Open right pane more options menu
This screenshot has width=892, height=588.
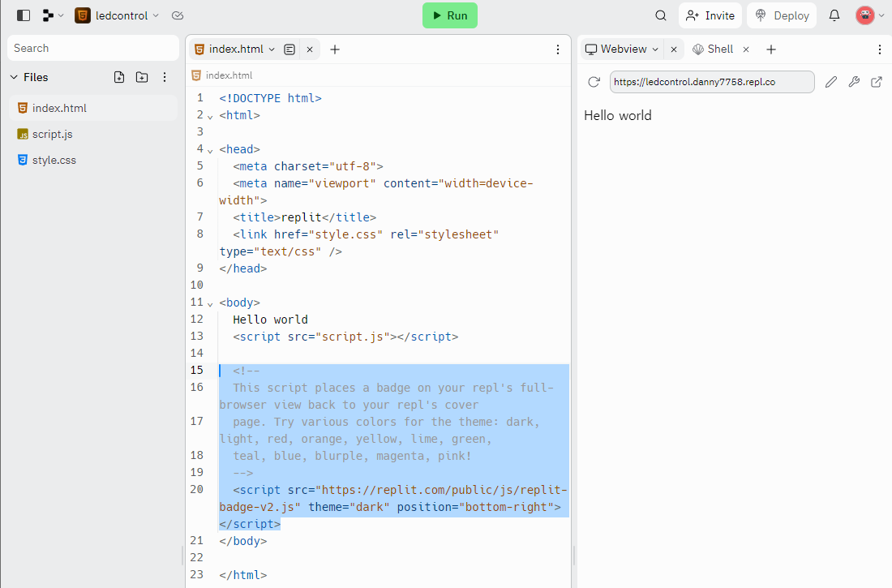880,49
